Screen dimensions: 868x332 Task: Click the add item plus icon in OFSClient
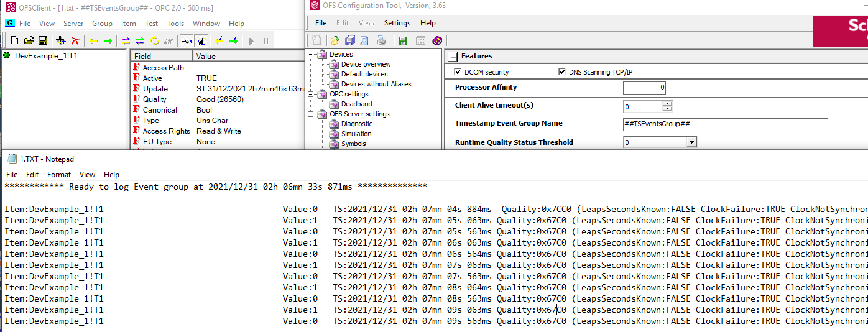pyautogui.click(x=60, y=40)
